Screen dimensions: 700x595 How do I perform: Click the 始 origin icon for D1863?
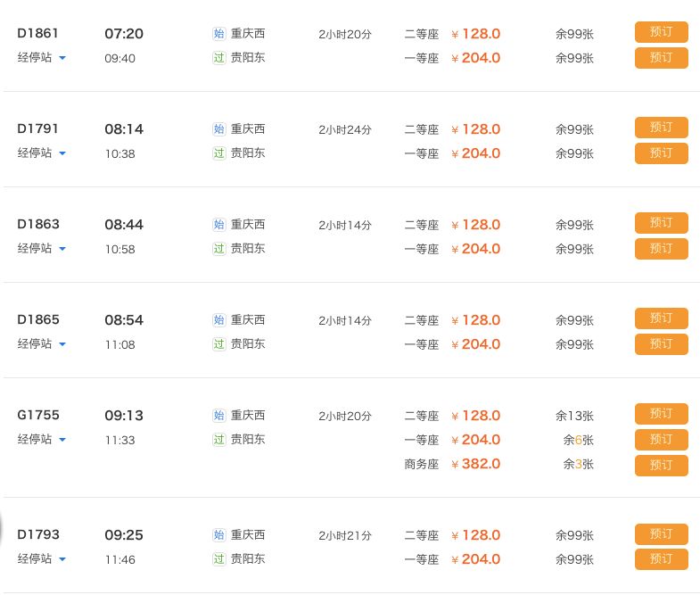tap(219, 225)
